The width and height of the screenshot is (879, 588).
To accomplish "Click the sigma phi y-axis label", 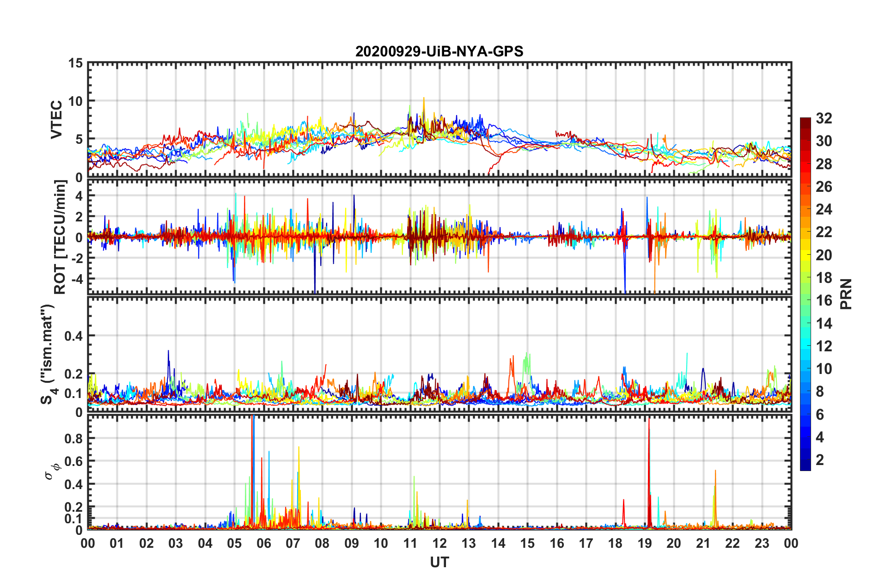I will point(52,472).
